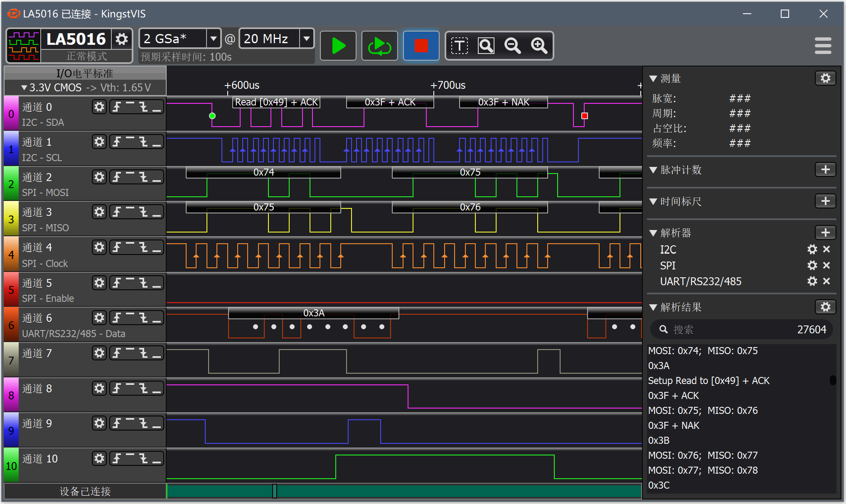Open channel 8 settings gear
This screenshot has height=504, width=846.
coord(99,389)
